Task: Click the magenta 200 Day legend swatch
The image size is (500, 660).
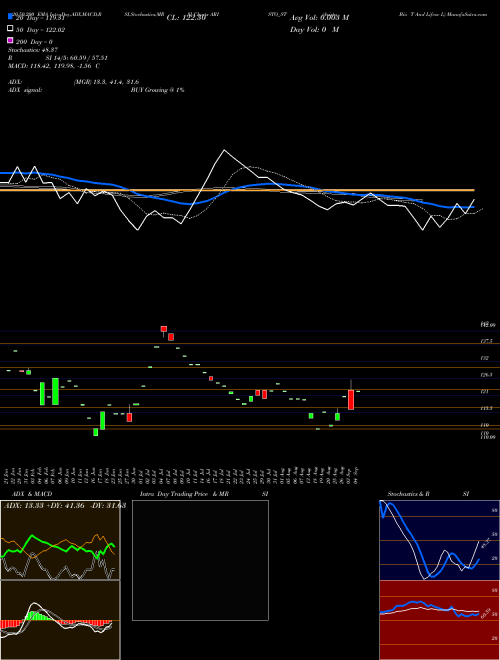Action: pos(10,40)
